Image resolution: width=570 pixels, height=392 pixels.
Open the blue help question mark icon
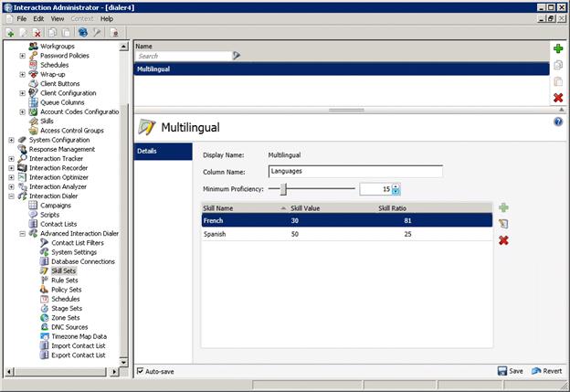coord(557,122)
